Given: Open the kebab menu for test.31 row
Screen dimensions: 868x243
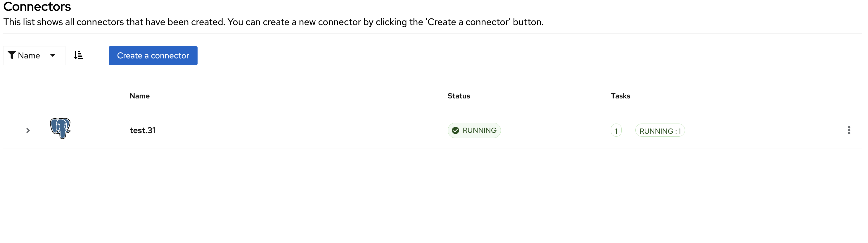Looking at the screenshot, I should pos(849,130).
